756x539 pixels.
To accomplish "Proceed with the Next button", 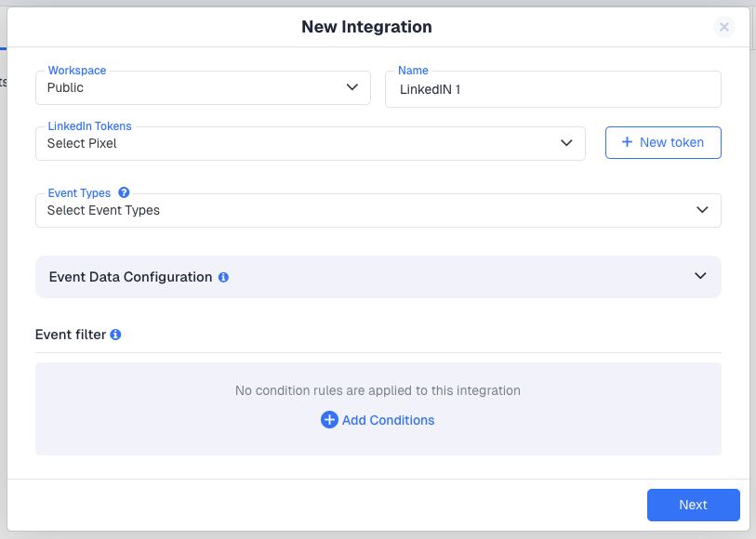I will [x=693, y=505].
